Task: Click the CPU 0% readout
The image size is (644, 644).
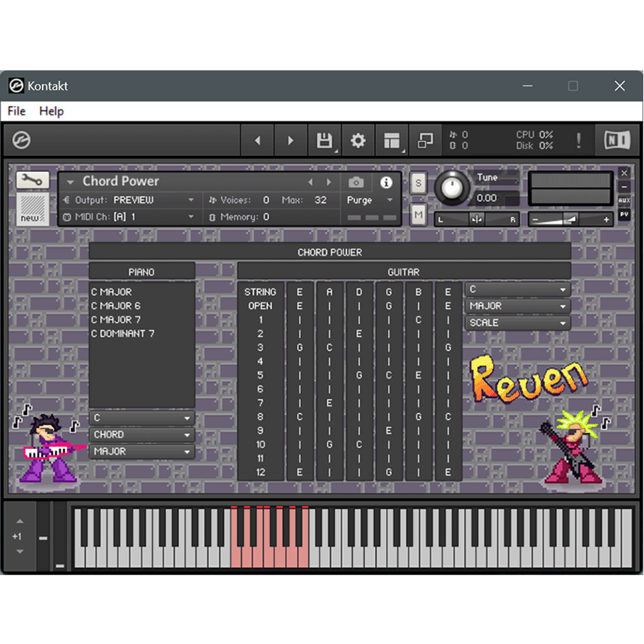Action: pyautogui.click(x=534, y=135)
